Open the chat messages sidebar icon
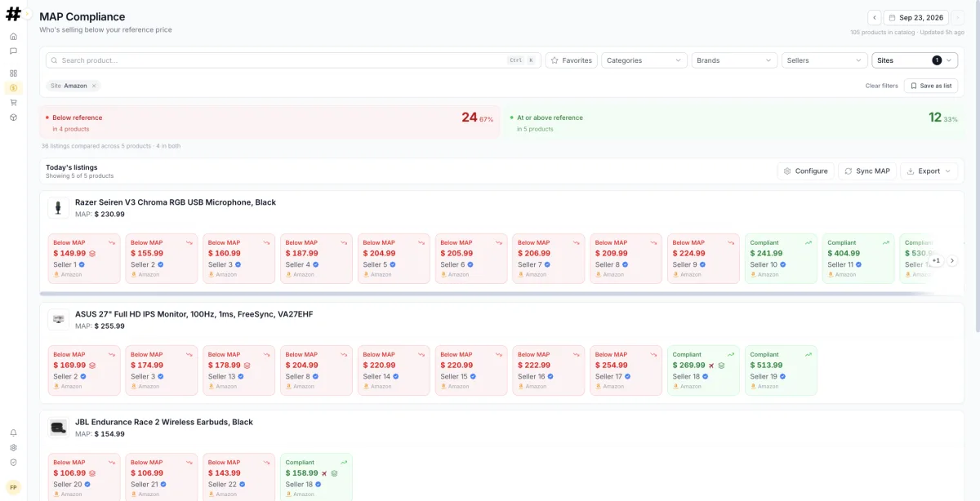 tap(13, 51)
